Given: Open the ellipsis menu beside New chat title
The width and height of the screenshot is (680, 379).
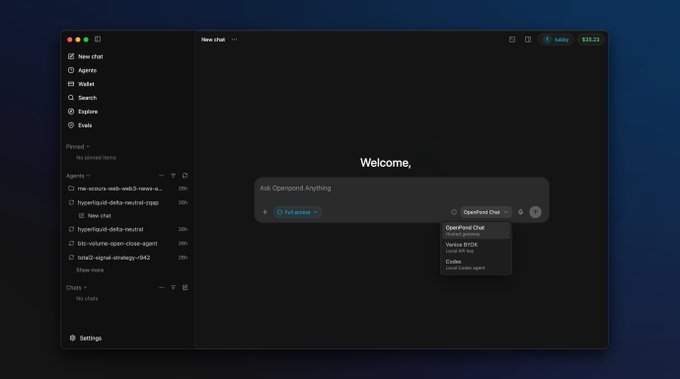Looking at the screenshot, I should tap(234, 39).
